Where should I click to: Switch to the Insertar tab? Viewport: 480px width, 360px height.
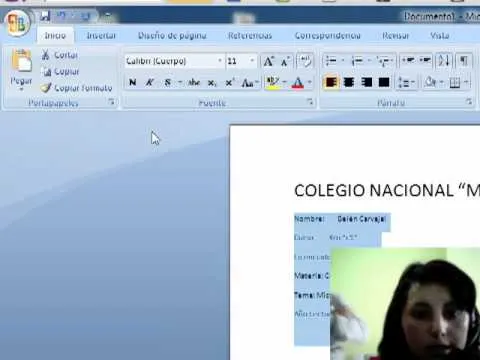click(x=101, y=35)
